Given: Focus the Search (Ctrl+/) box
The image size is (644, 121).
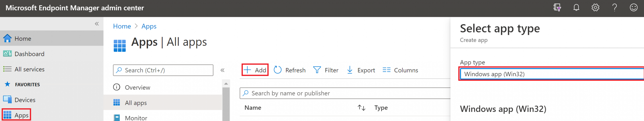Looking at the screenshot, I should click(x=163, y=70).
